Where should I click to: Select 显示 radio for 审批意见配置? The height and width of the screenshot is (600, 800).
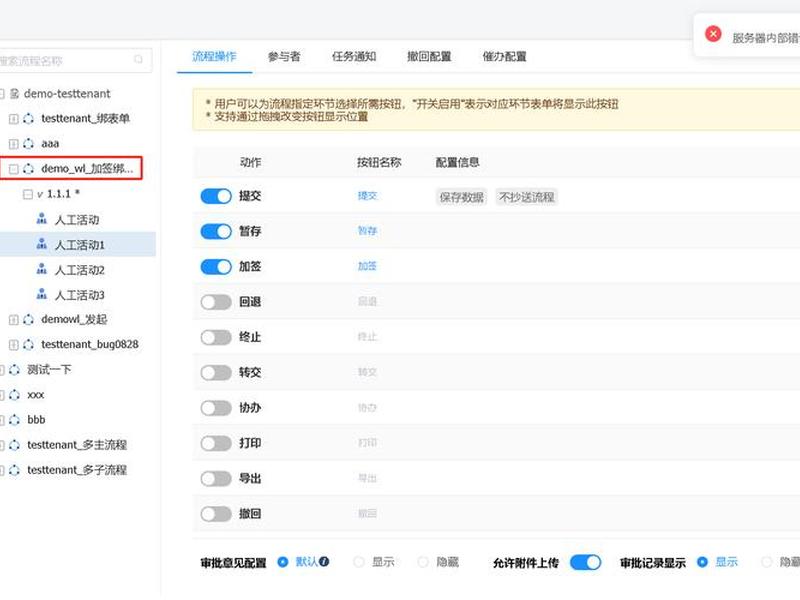tap(359, 562)
